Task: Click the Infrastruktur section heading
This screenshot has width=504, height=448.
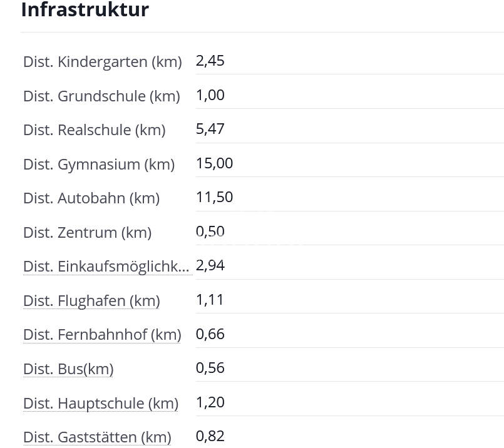Action: [85, 10]
